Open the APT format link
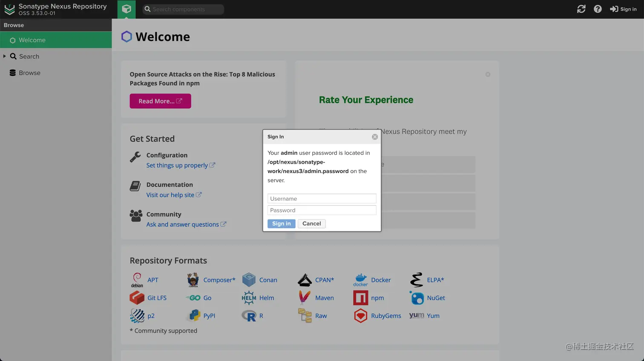The height and width of the screenshot is (361, 644). pos(152,280)
